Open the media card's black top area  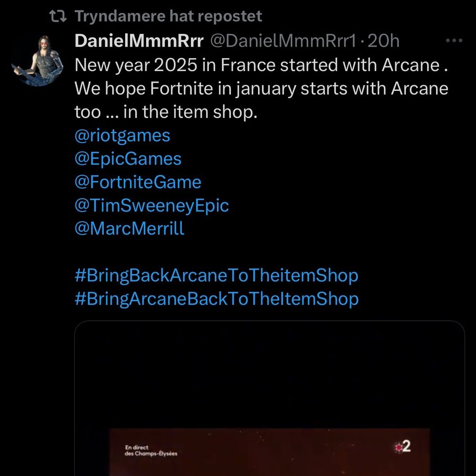[269, 374]
